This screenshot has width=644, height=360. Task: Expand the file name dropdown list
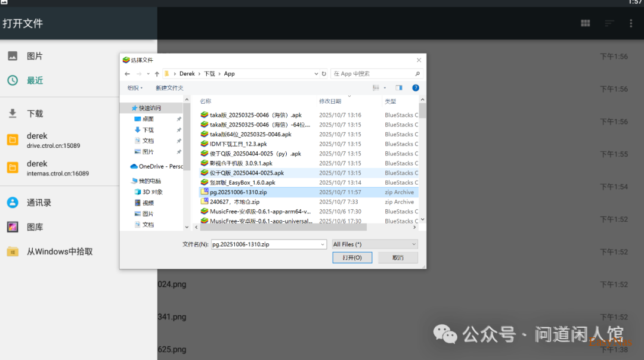pos(323,244)
